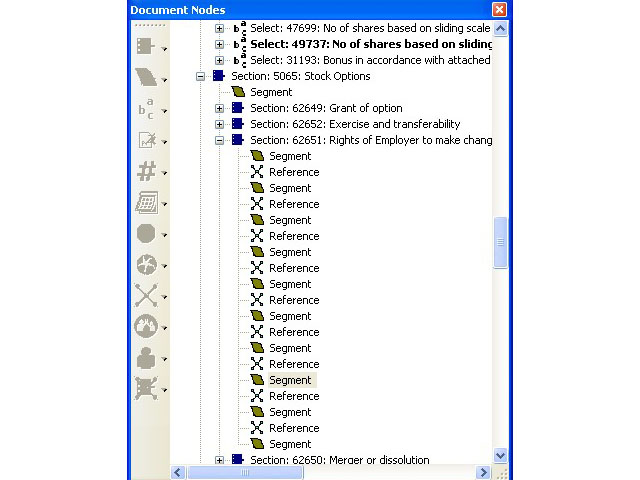
Task: Open the dropdown arrow next to the boxed X tool
Action: click(x=164, y=390)
